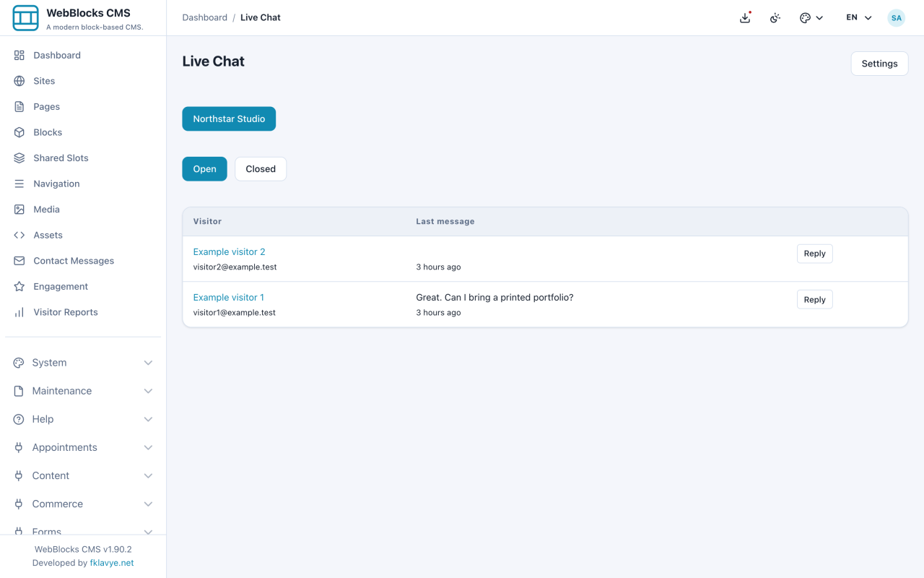Click the download updates icon in header

click(x=745, y=18)
